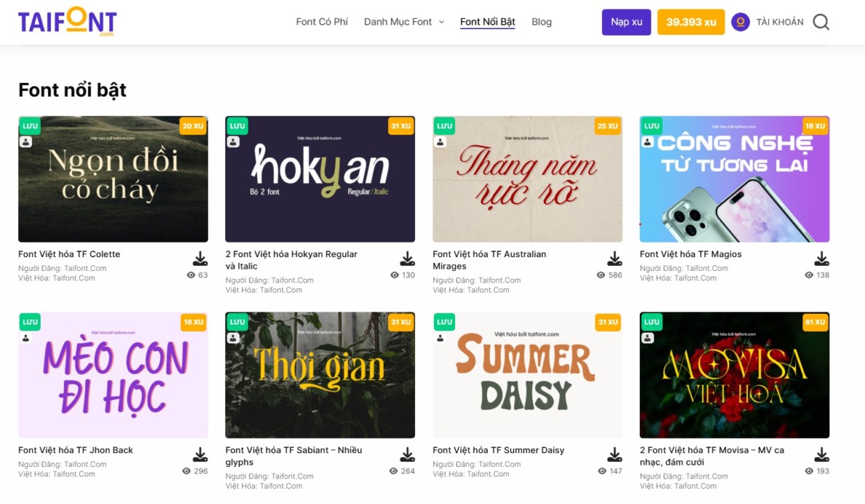865x504 pixels.
Task: Click the Nạp xu button
Action: pos(626,22)
